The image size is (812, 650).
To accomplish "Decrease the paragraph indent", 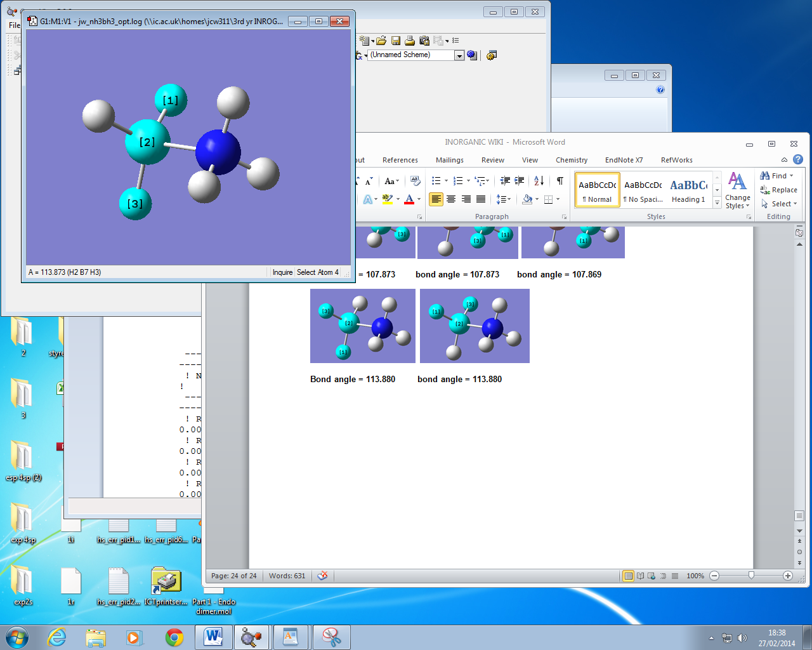I will click(505, 182).
